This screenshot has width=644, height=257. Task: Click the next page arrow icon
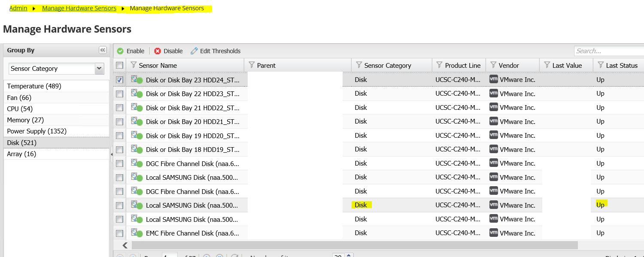coord(207,255)
